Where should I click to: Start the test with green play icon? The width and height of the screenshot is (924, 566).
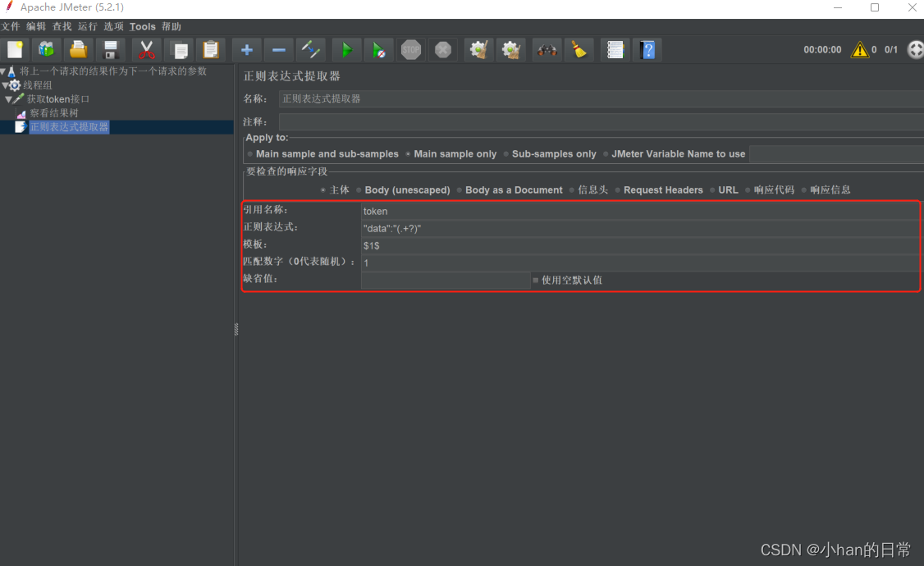point(346,50)
